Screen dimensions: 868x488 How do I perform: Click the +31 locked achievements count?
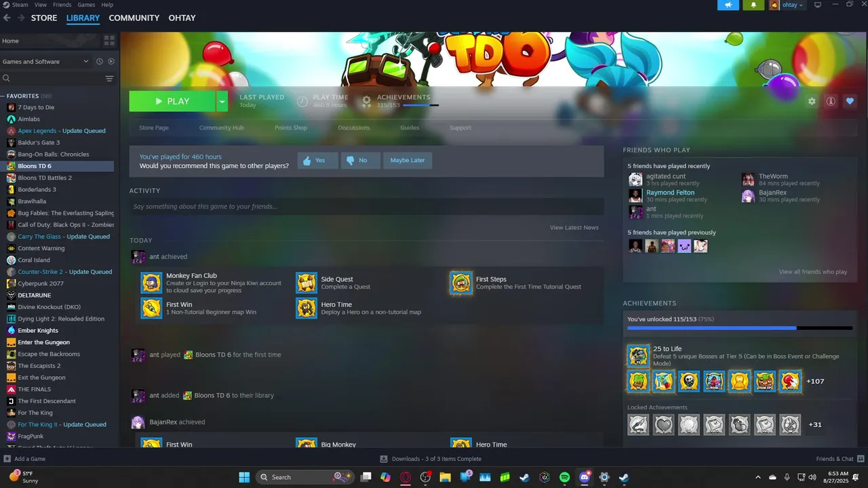815,425
